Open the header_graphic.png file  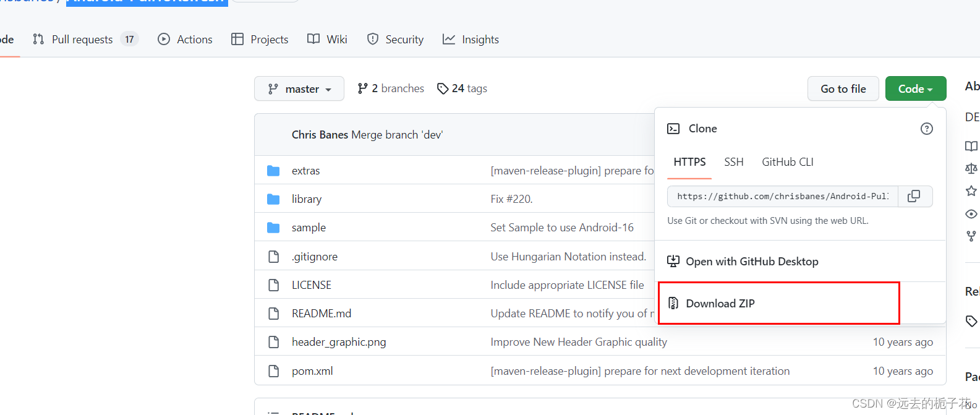[339, 342]
